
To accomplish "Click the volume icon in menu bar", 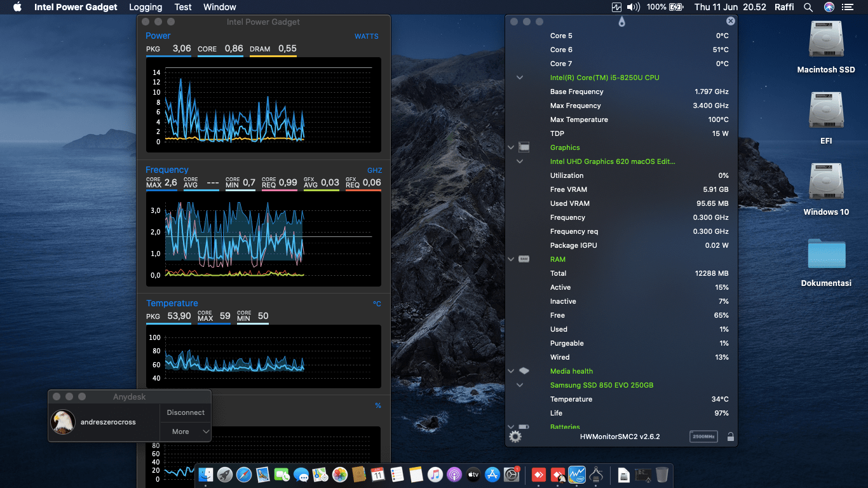I will coord(634,7).
